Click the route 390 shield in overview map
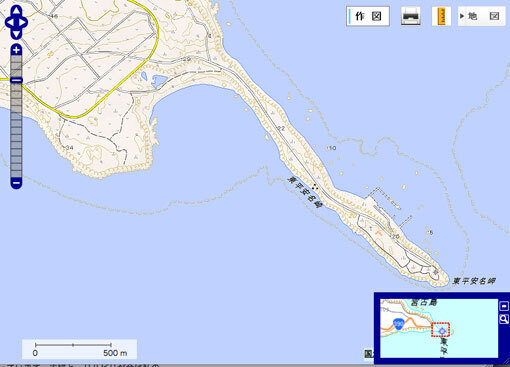Viewport: 510px width, 367px height. [x=398, y=324]
